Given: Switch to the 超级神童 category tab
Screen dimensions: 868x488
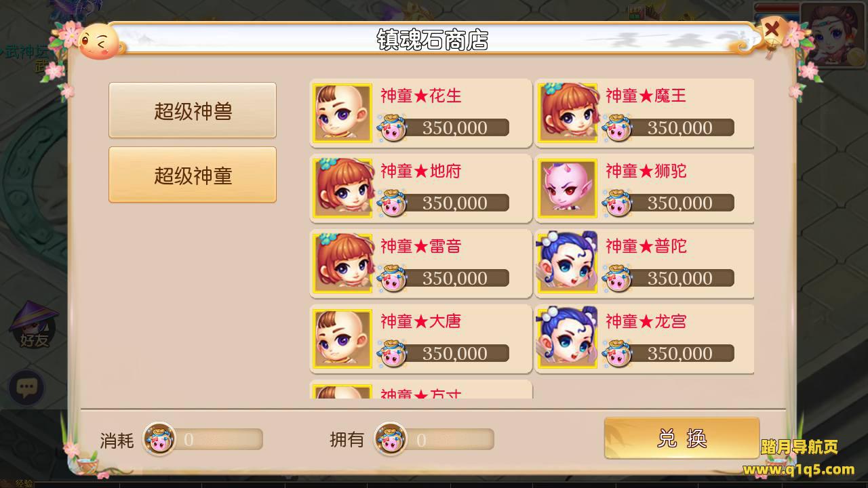Looking at the screenshot, I should click(193, 175).
